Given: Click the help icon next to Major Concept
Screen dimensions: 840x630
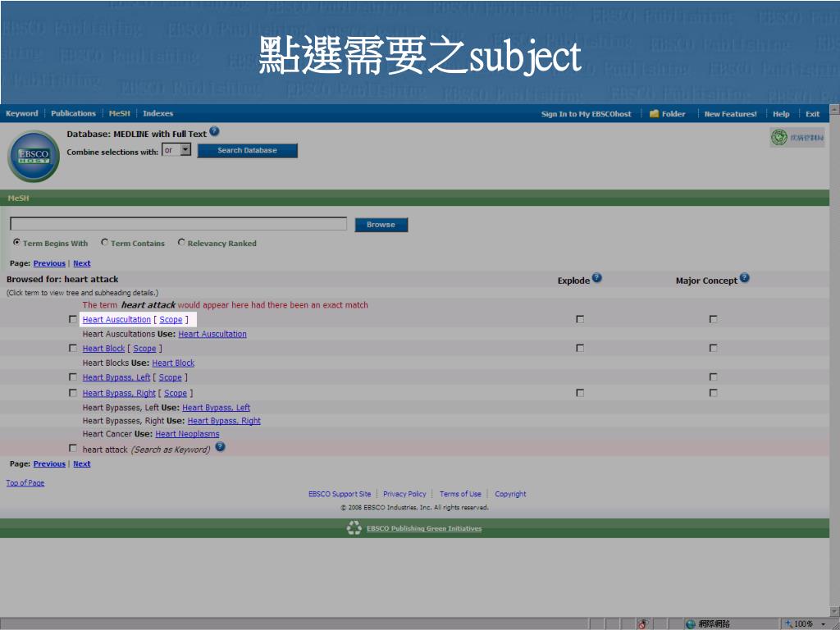Looking at the screenshot, I should click(744, 278).
